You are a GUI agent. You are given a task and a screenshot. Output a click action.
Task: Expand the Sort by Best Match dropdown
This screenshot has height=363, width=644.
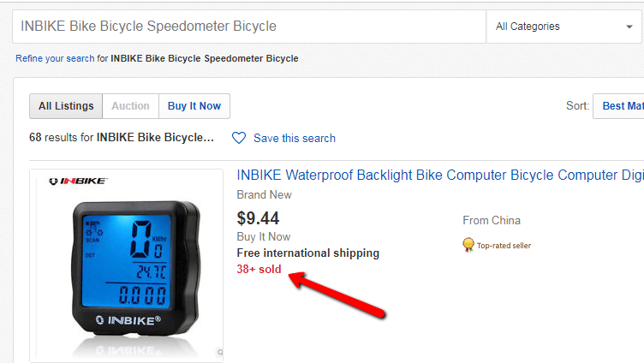coord(622,106)
